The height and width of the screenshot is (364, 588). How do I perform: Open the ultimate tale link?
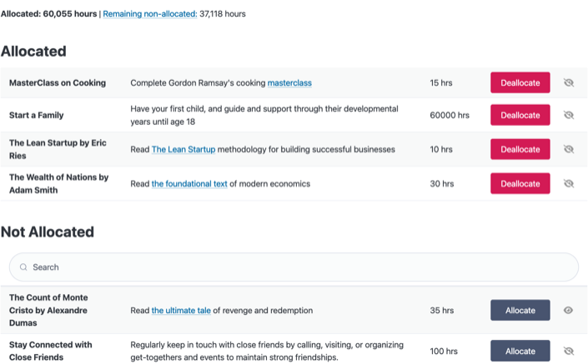(x=181, y=311)
